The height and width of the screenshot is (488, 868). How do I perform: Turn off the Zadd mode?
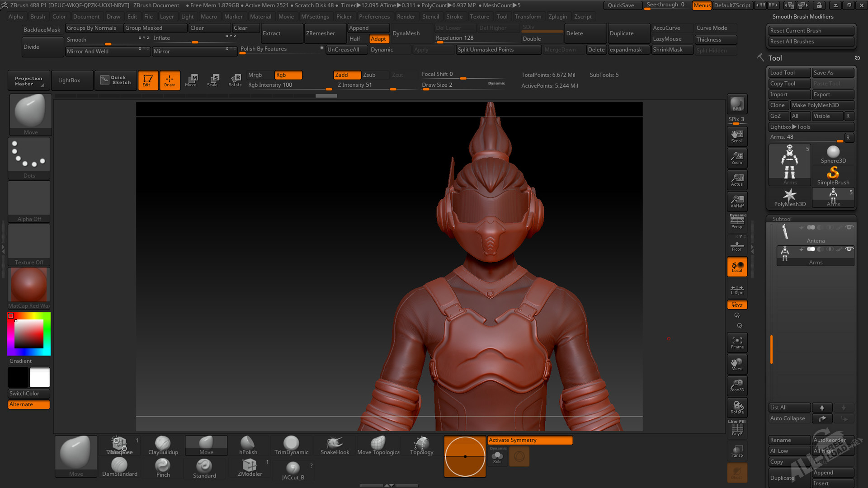(x=346, y=75)
